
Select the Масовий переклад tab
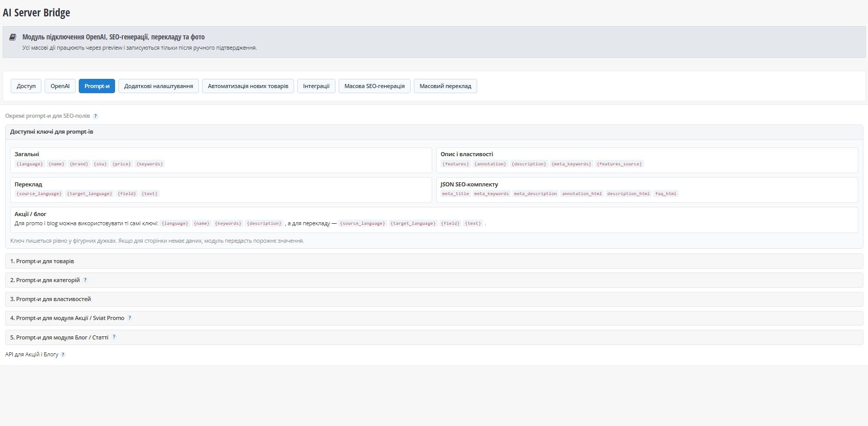tap(446, 86)
